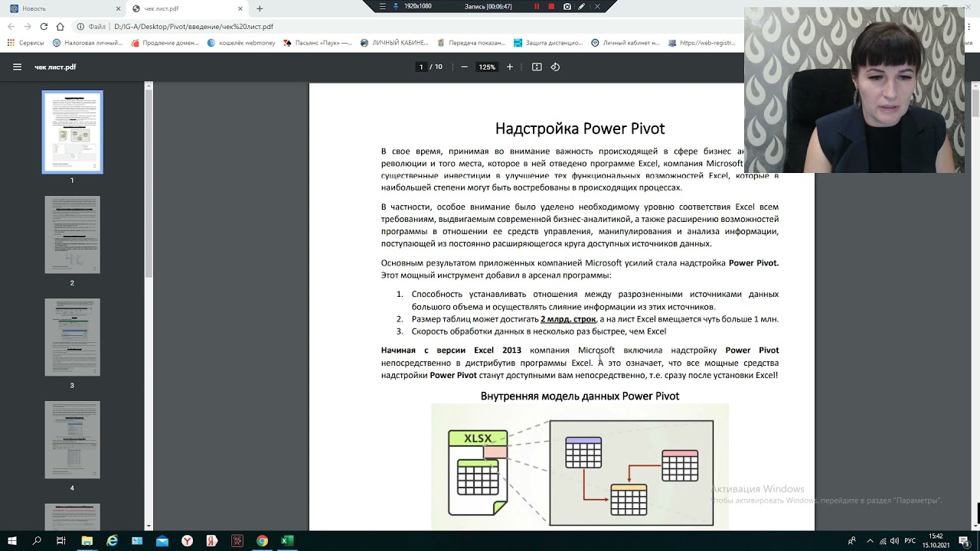Open the Яндекс shortcut on taskbar
The width and height of the screenshot is (980, 551).
212,540
